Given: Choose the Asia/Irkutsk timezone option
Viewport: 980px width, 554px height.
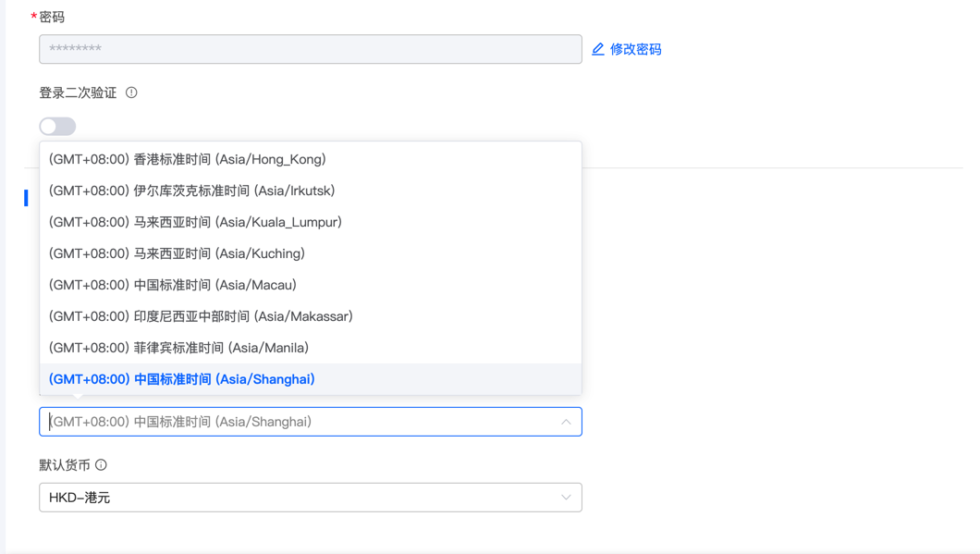Looking at the screenshot, I should coord(192,191).
